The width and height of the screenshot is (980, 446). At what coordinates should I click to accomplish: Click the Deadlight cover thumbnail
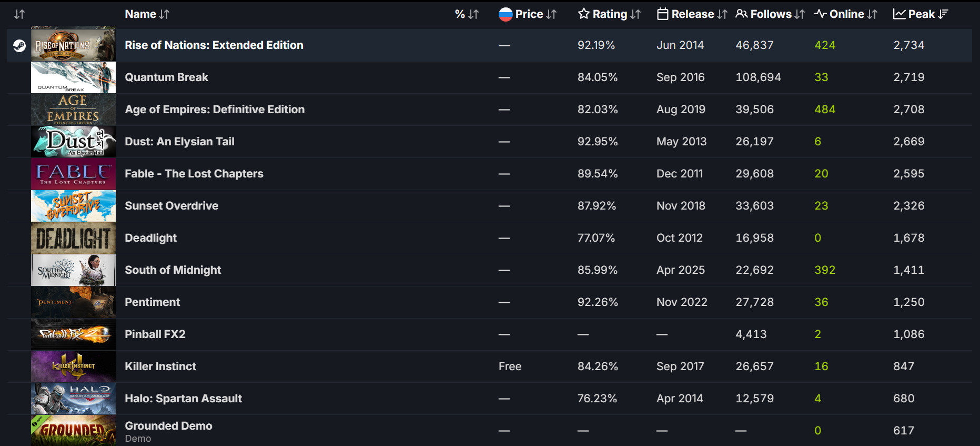coord(73,238)
